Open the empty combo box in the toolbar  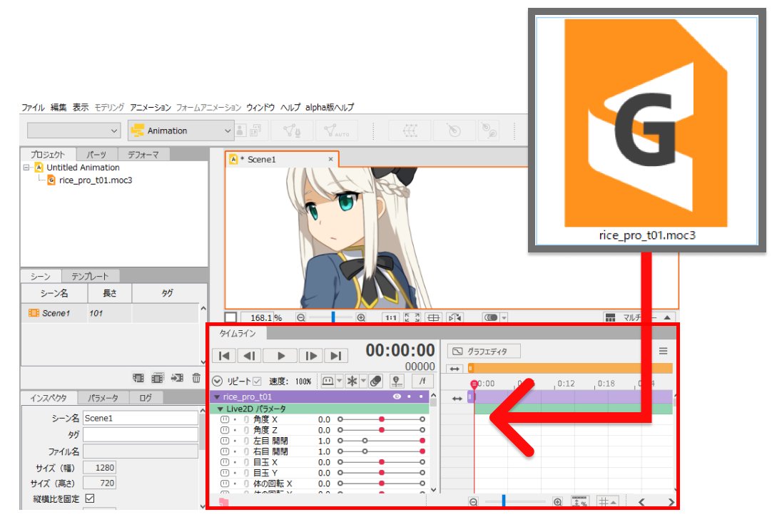[73, 131]
